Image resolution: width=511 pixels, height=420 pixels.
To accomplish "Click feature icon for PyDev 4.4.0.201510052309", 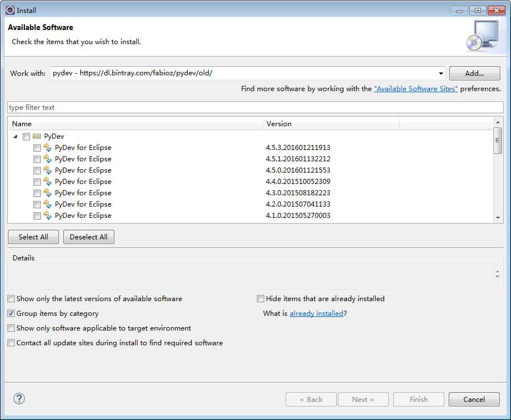I will point(48,182).
